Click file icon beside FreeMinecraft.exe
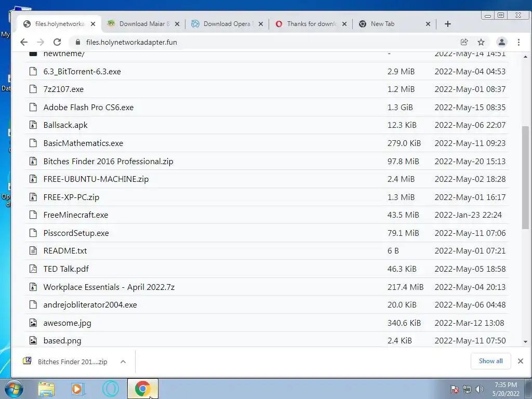 33,215
